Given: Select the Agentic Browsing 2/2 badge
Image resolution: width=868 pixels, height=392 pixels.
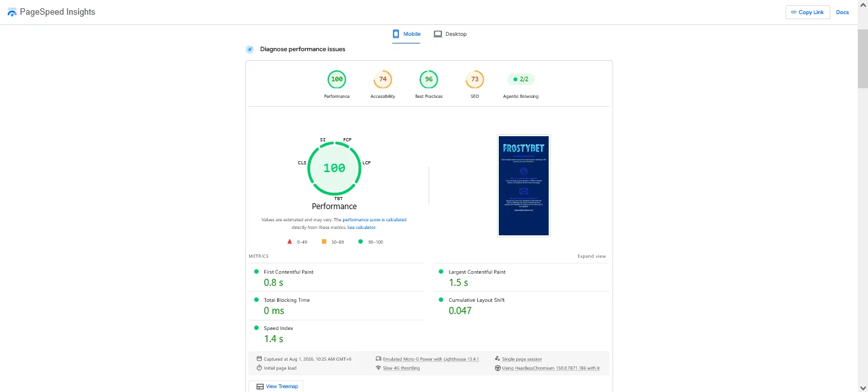Looking at the screenshot, I should point(521,79).
